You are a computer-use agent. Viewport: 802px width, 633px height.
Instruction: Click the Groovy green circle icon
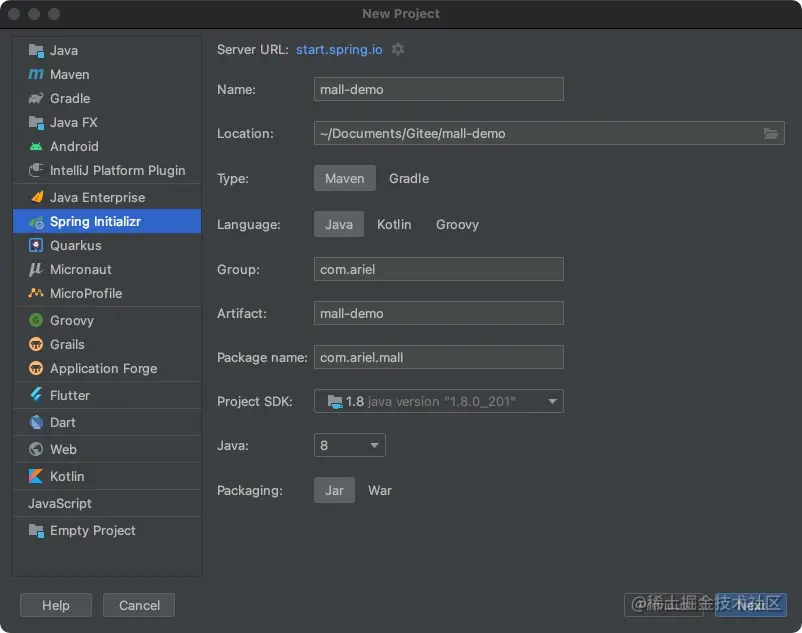click(36, 321)
